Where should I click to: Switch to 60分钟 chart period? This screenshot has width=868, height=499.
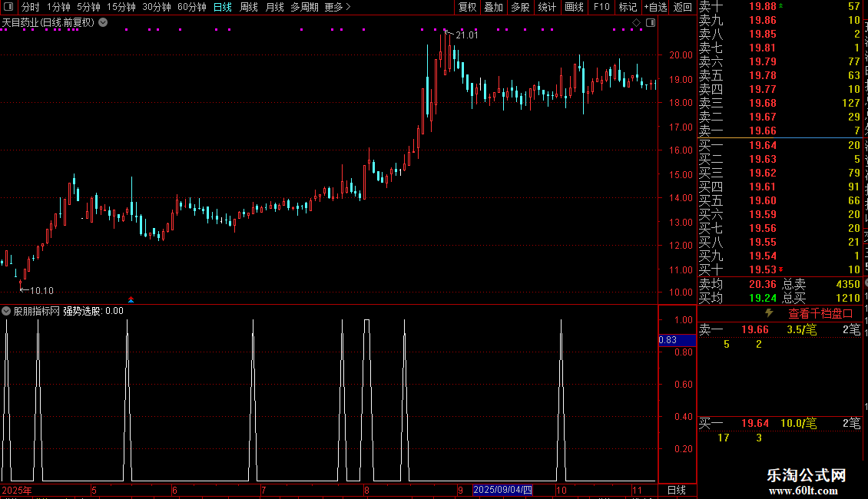tap(191, 7)
